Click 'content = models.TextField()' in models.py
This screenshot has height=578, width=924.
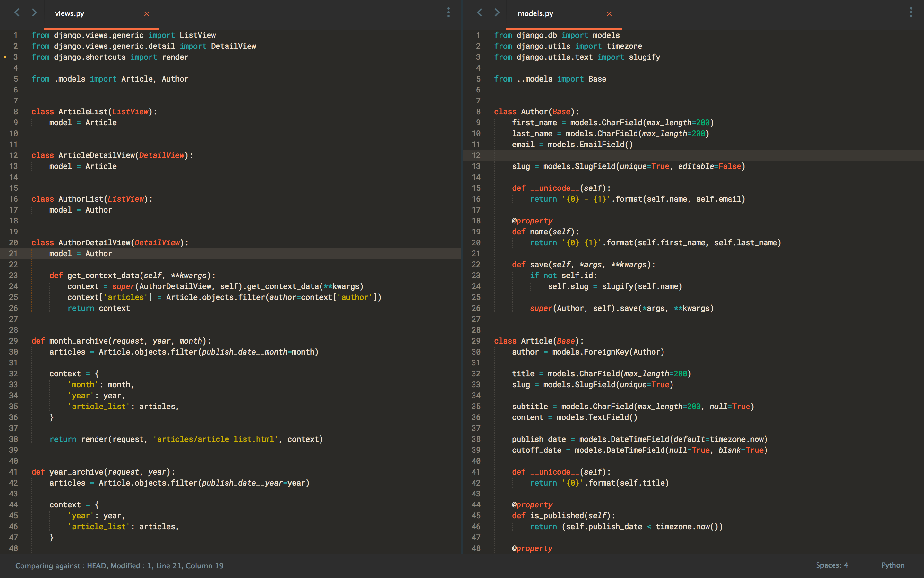tap(575, 417)
